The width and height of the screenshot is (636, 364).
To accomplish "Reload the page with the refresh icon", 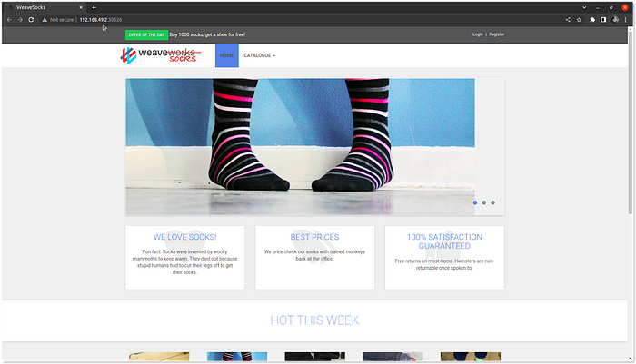I will coord(31,19).
